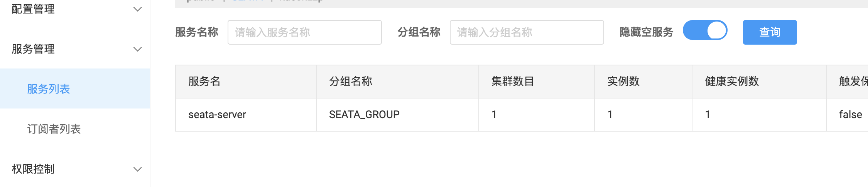The height and width of the screenshot is (187, 868).
Task: Expand the 权限控制 chevron arrow
Action: (137, 169)
